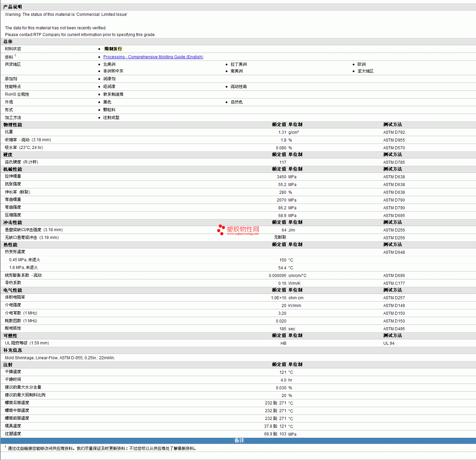
Task: Click the 机械性能 section header
Action: 12,169
